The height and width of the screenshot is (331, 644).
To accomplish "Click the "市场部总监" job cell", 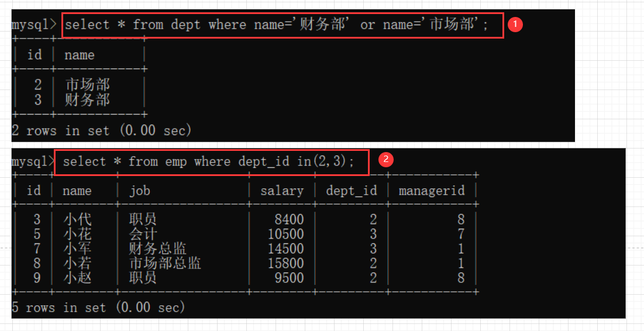I will 165,263.
